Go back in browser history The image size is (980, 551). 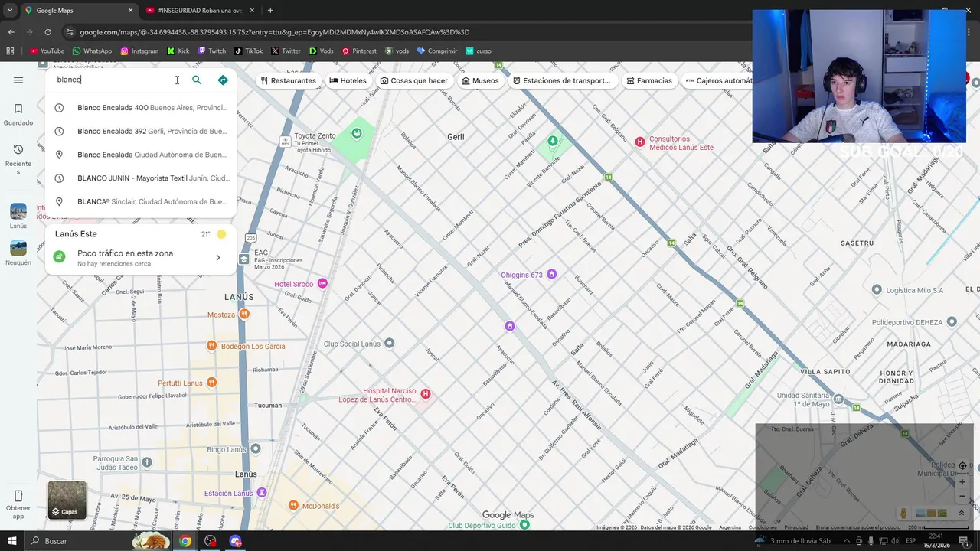tap(11, 32)
